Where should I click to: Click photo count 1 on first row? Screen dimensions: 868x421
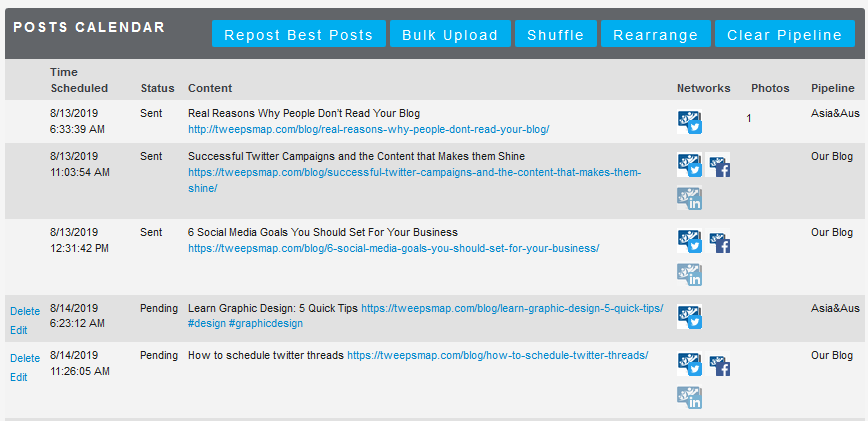[749, 119]
